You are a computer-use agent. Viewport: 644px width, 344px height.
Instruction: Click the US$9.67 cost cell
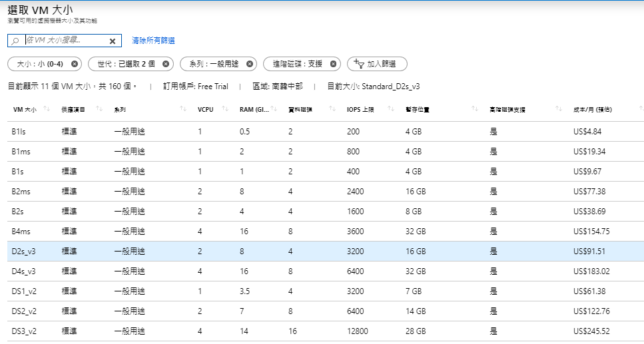coord(588,172)
